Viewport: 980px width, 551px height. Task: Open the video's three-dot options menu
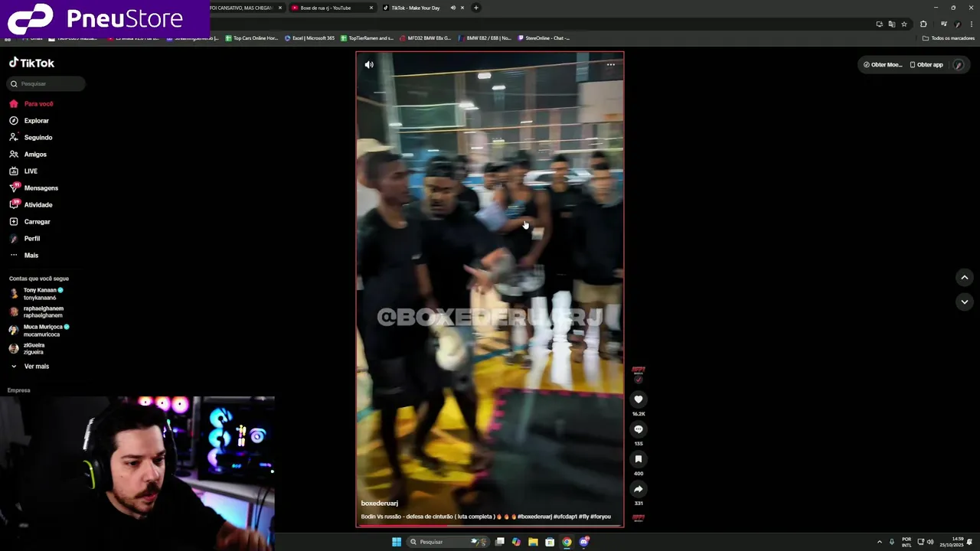point(611,65)
